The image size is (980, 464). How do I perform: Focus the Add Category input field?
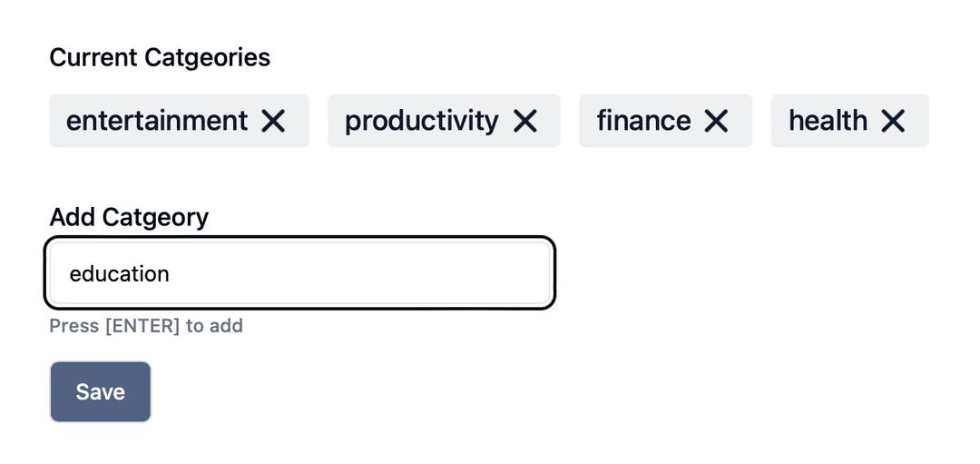(299, 272)
